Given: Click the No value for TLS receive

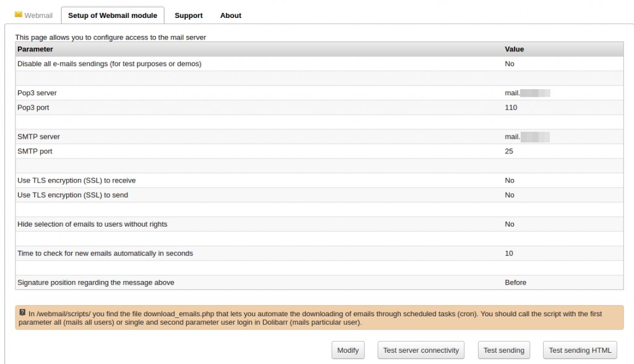Looking at the screenshot, I should (x=510, y=181).
